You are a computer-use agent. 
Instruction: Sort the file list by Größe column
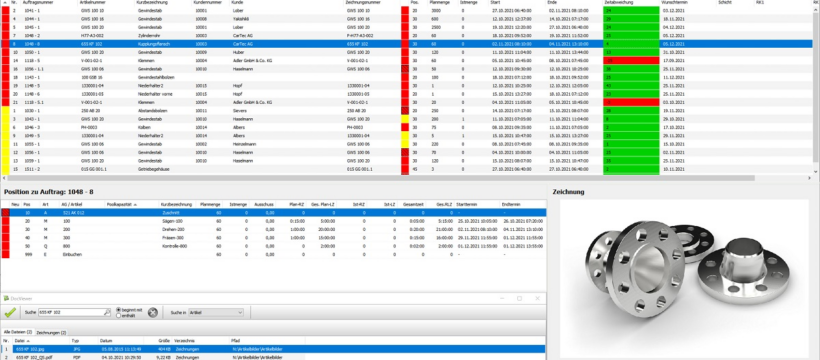165,341
